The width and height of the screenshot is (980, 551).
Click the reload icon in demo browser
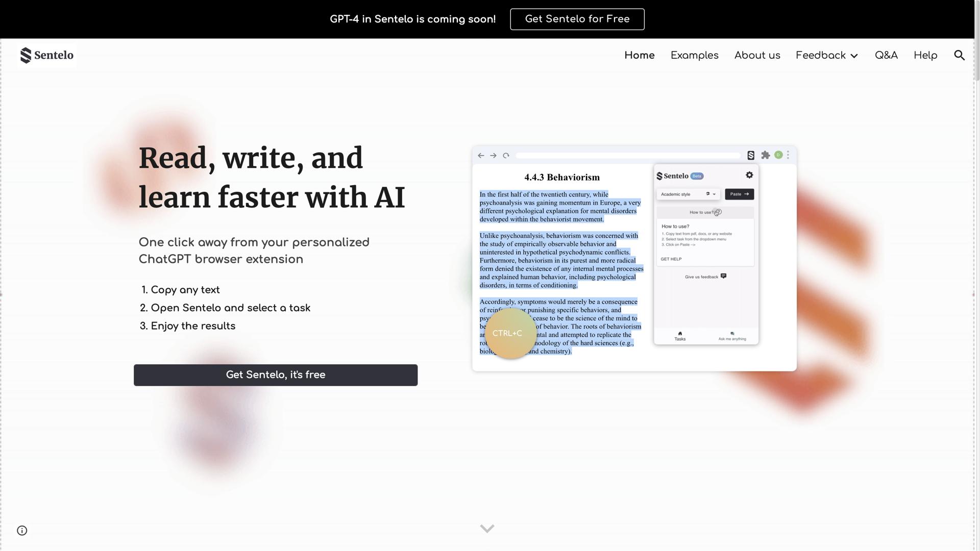tap(506, 156)
